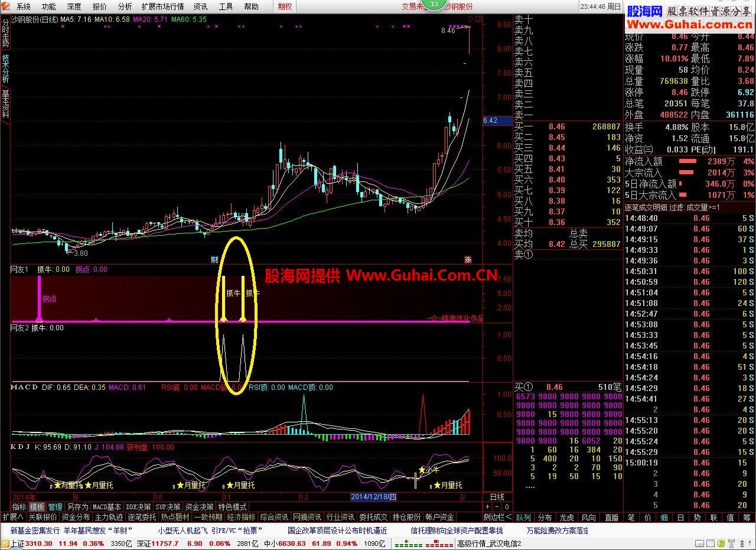Switch to the 技术分析 side tab
The width and height of the screenshot is (756, 550).
point(5,69)
